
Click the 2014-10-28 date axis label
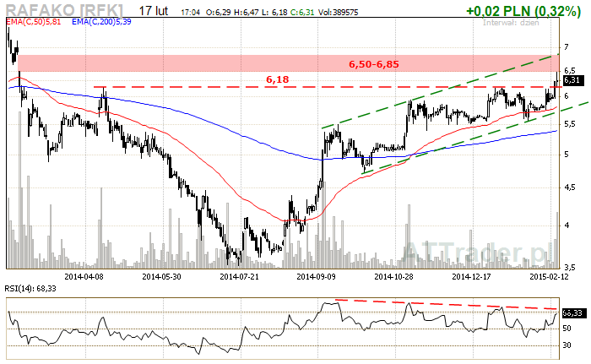coord(393,276)
